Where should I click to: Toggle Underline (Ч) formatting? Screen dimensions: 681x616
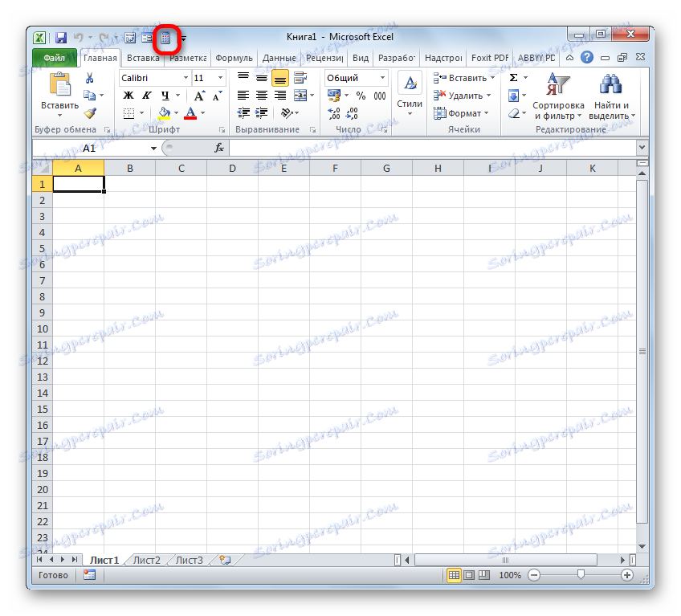pos(165,96)
